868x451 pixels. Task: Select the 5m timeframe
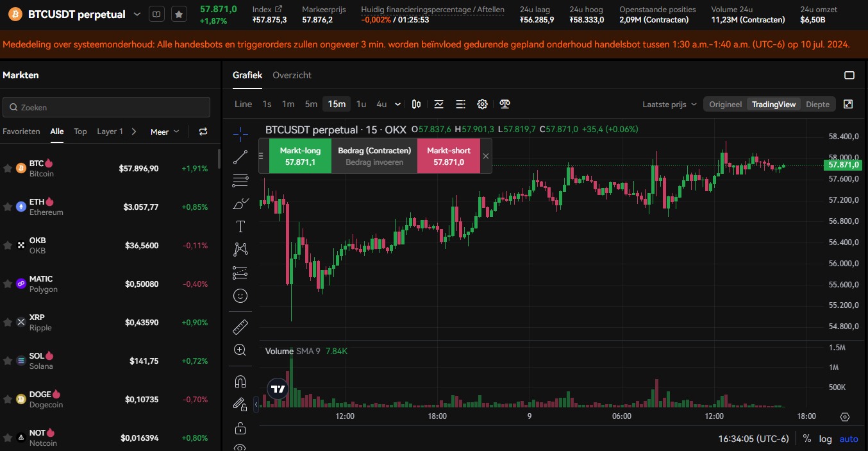pos(311,104)
